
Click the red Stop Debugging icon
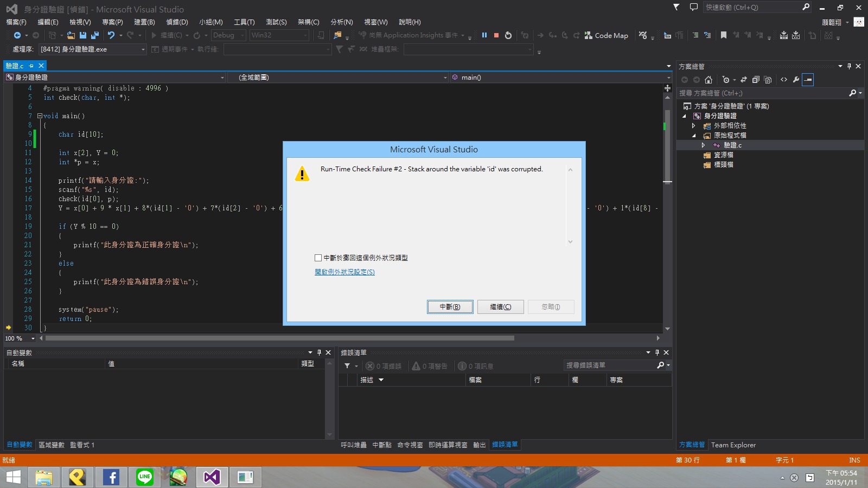[x=496, y=35]
